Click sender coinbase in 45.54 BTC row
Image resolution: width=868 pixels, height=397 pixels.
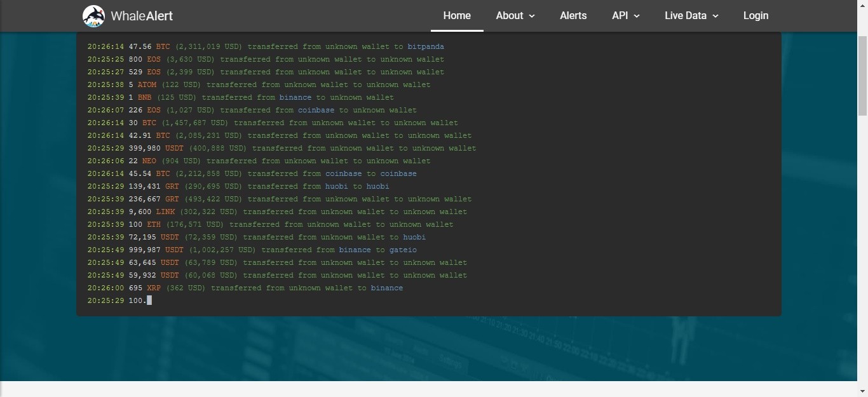[x=344, y=173]
